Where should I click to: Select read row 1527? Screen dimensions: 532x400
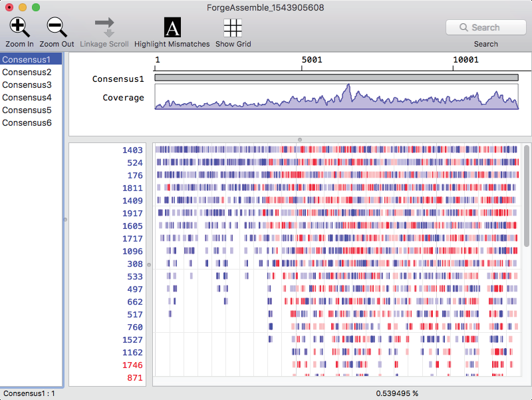(x=132, y=339)
